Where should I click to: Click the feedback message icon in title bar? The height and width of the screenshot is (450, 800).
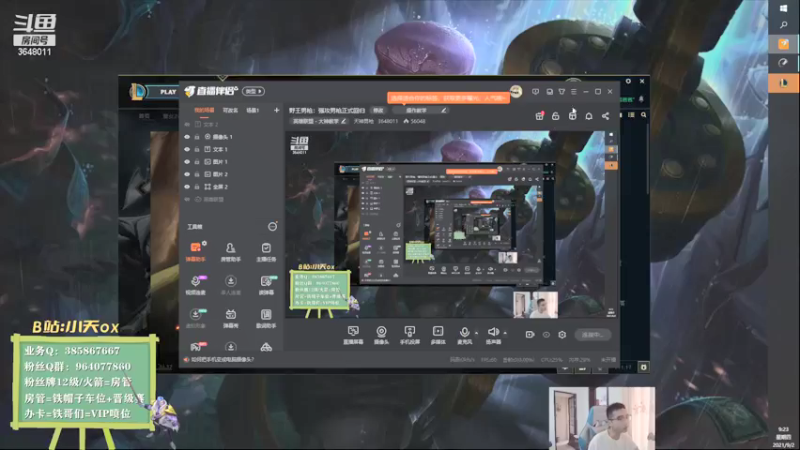tap(535, 92)
